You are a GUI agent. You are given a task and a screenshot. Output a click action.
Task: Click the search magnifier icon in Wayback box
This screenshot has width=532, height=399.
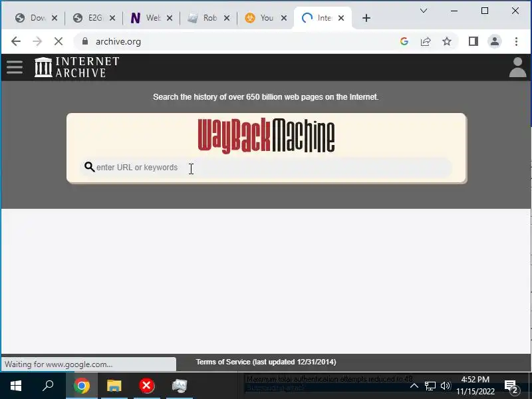click(89, 167)
